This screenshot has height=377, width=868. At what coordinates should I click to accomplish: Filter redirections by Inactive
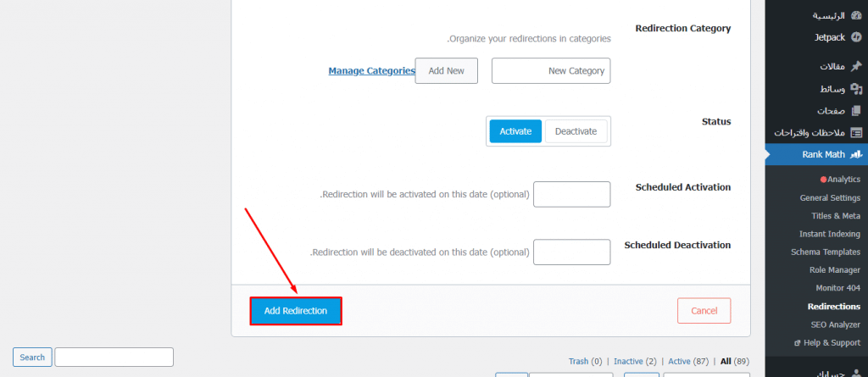coord(628,362)
